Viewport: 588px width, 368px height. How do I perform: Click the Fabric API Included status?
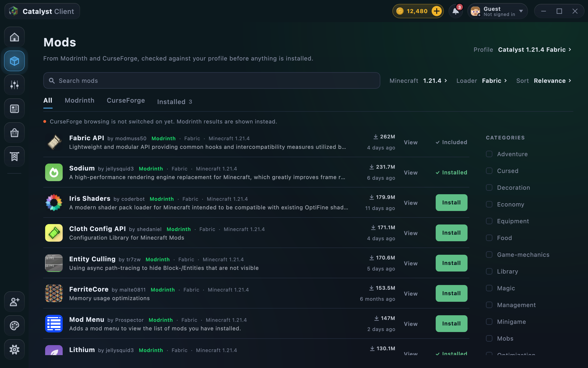pos(451,142)
